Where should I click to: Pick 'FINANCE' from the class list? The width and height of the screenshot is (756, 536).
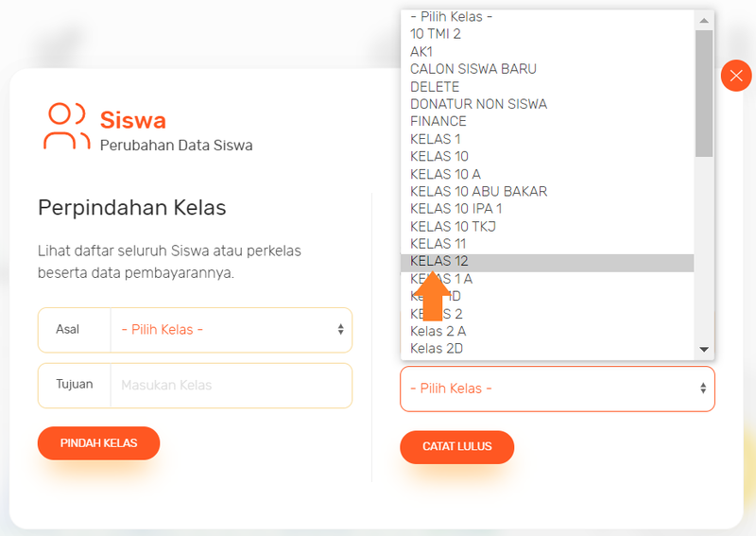tap(547, 122)
